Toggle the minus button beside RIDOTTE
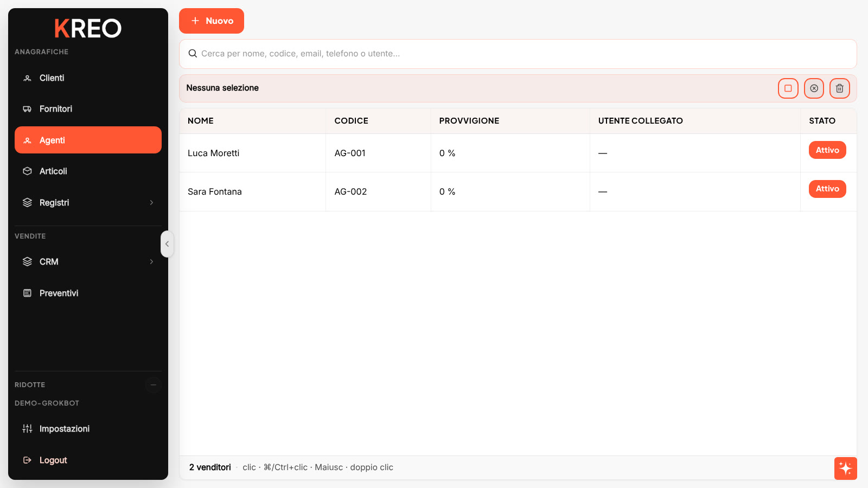The height and width of the screenshot is (488, 868). click(x=154, y=385)
